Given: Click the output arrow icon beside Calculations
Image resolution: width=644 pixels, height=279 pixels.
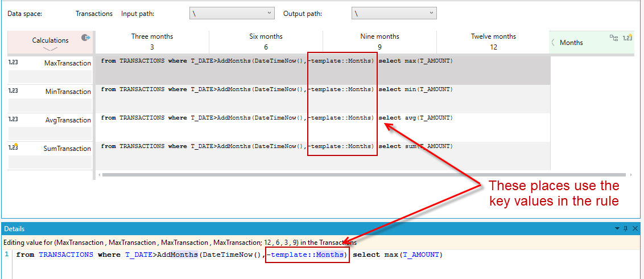Looking at the screenshot, I should (85, 38).
